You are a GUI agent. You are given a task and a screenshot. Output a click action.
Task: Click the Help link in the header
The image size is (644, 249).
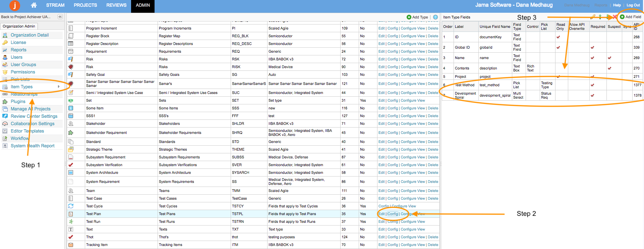tap(617, 5)
